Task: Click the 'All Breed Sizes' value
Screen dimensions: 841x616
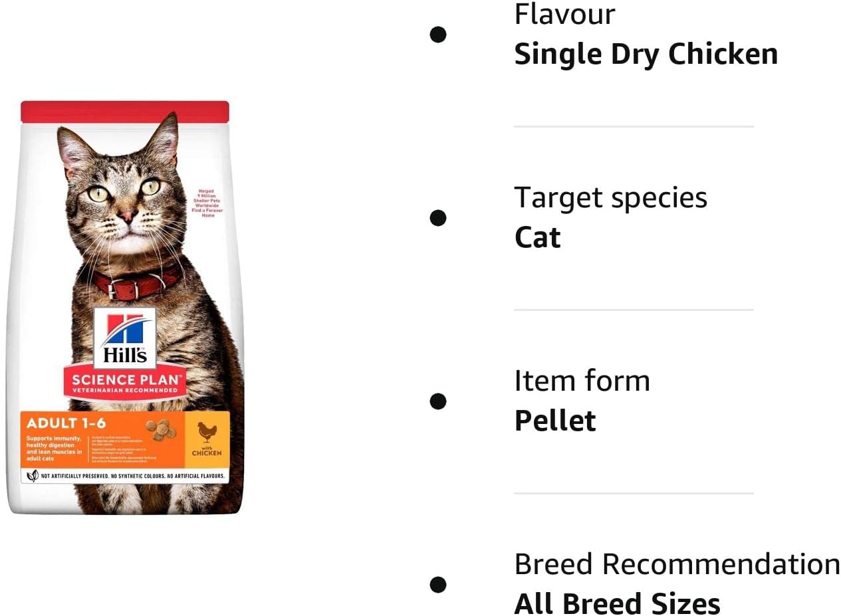Action: (x=617, y=605)
